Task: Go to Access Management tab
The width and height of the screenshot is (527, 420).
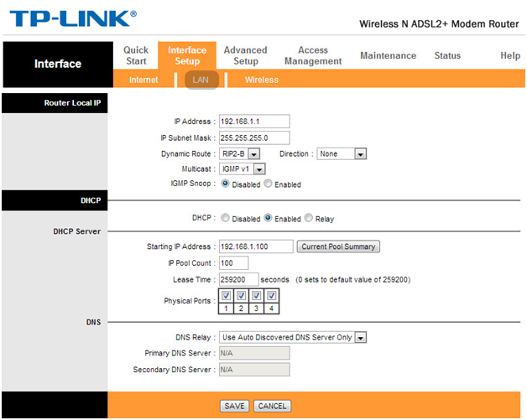Action: tap(313, 55)
